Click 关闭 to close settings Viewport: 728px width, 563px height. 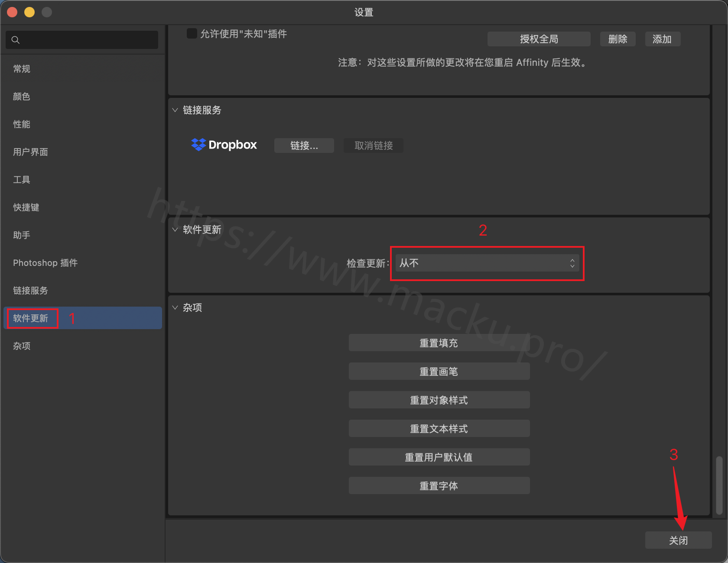click(678, 540)
